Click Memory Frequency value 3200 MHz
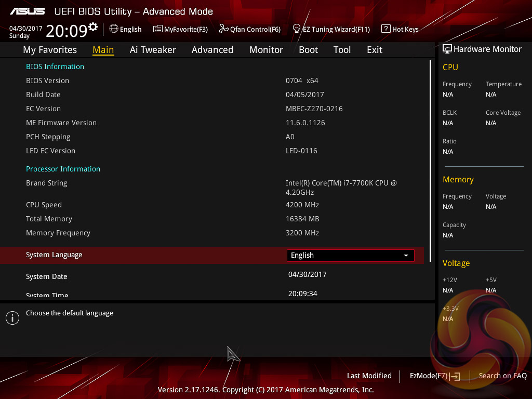This screenshot has height=399, width=532. (x=302, y=233)
